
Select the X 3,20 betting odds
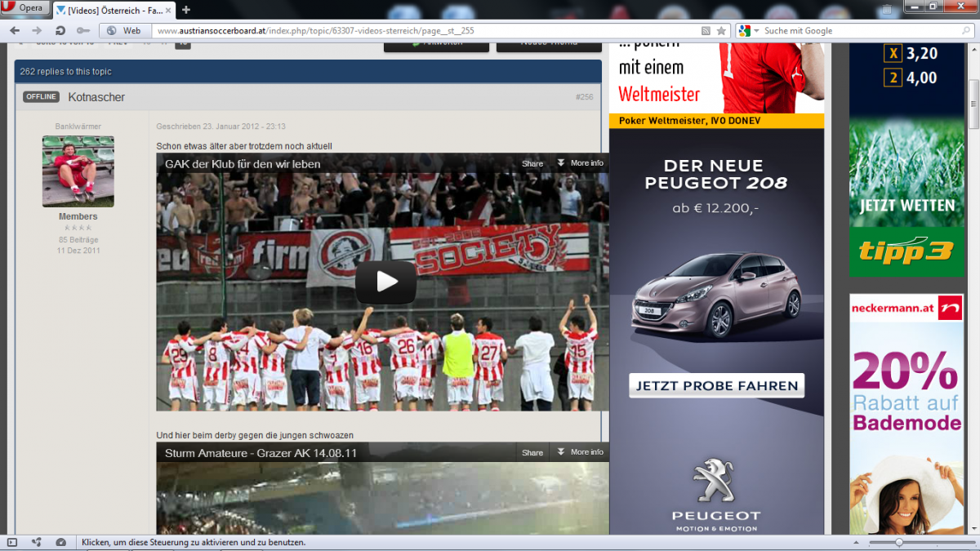point(911,54)
